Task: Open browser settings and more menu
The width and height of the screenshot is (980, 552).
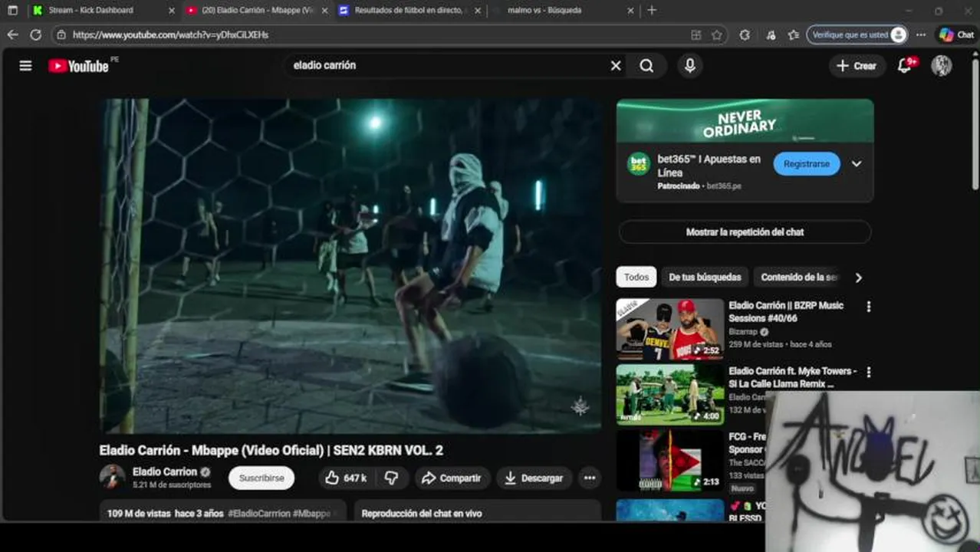Action: [x=921, y=34]
